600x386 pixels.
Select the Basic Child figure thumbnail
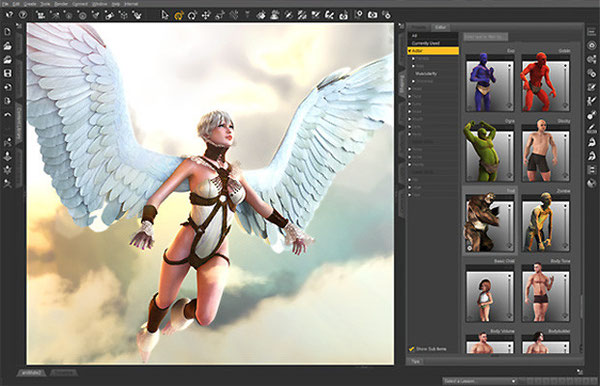click(x=490, y=293)
